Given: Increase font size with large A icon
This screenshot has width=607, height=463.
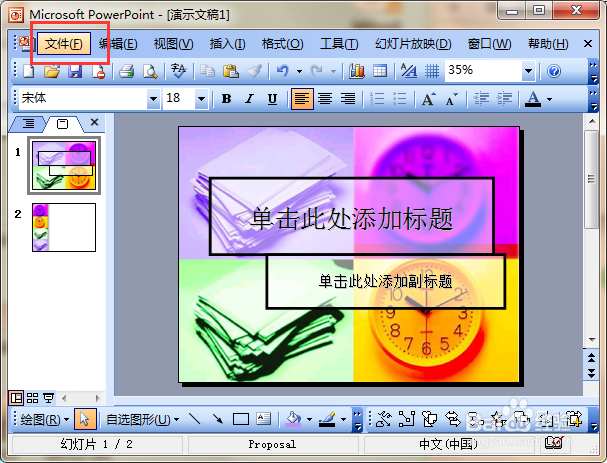Looking at the screenshot, I should click(x=429, y=99).
